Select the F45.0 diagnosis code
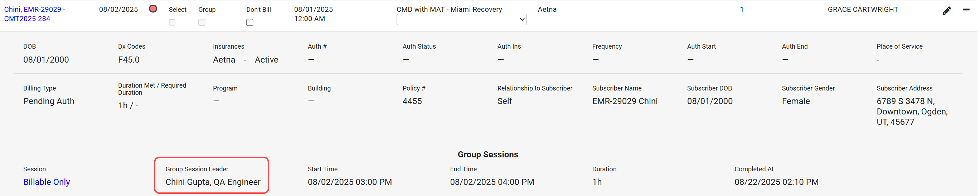 click(129, 60)
